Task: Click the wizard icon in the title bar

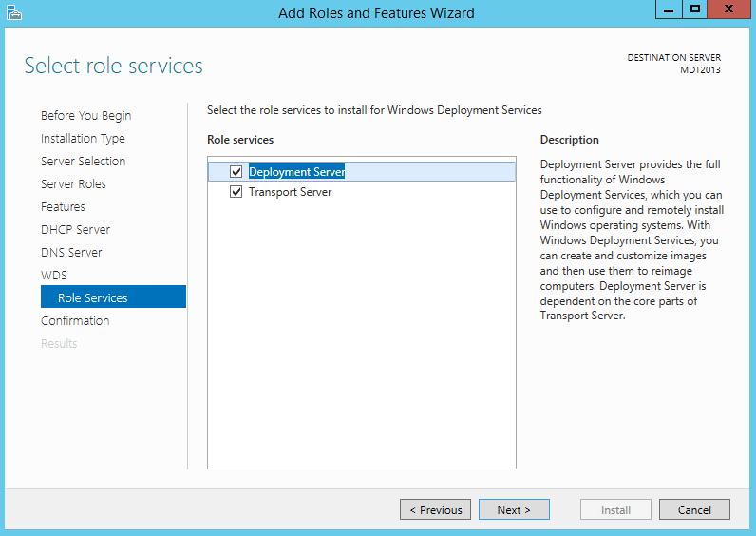Action: tap(14, 12)
